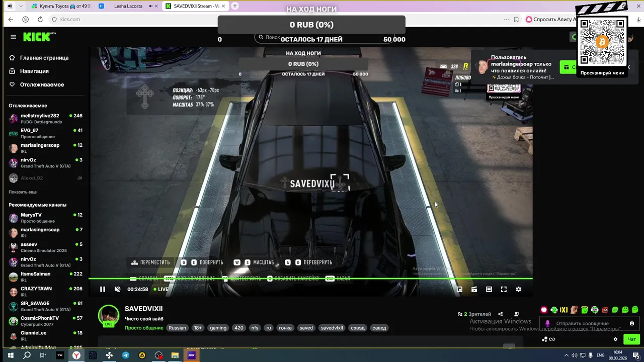Click the Просто общение category link
Screen dimensions: 644x362
(144, 328)
